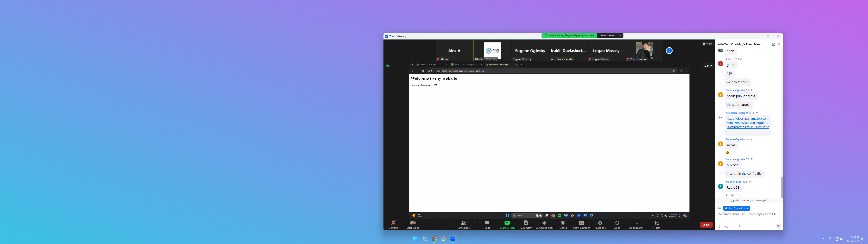Image resolution: width=868 pixels, height=244 pixels.
Task: Open emoji picker in chat composer
Action: (727, 227)
